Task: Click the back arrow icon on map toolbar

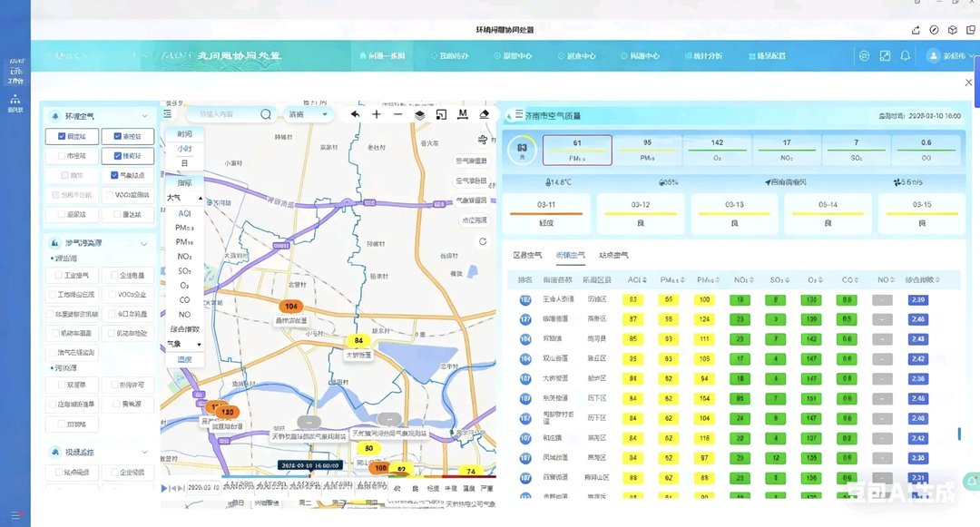Action: (355, 114)
